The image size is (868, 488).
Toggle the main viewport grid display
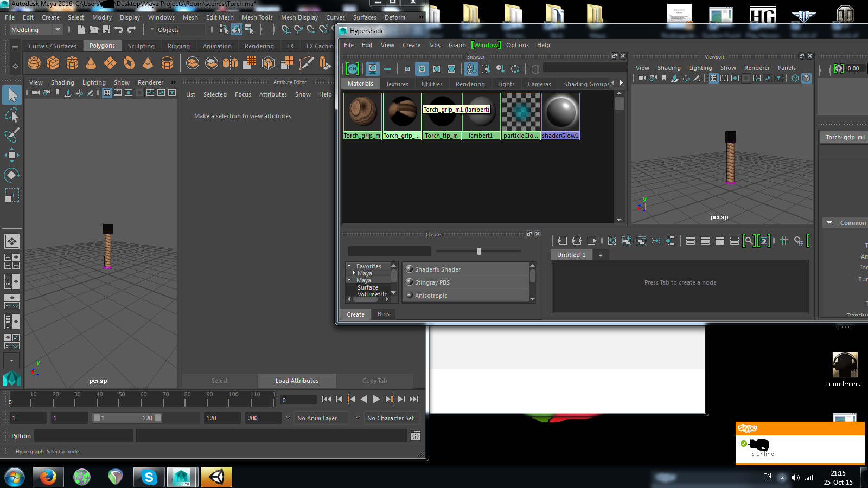pos(107,93)
